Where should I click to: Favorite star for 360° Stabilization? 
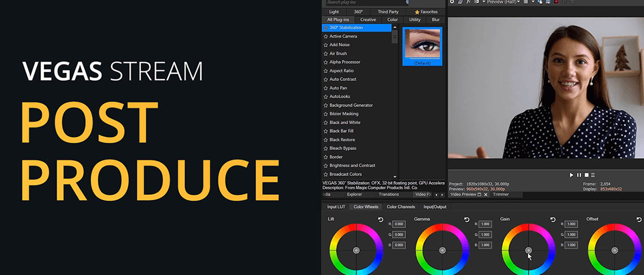coord(326,28)
